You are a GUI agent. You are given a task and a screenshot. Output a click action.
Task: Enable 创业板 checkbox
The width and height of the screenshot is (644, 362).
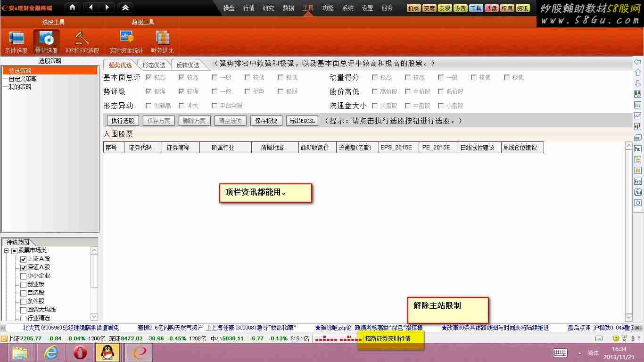pos(23,285)
